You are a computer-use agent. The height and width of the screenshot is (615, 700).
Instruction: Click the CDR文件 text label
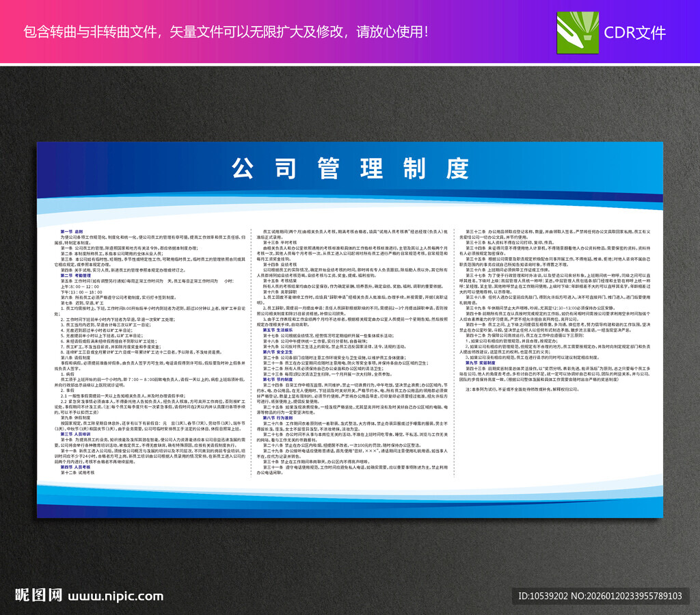coord(636,32)
